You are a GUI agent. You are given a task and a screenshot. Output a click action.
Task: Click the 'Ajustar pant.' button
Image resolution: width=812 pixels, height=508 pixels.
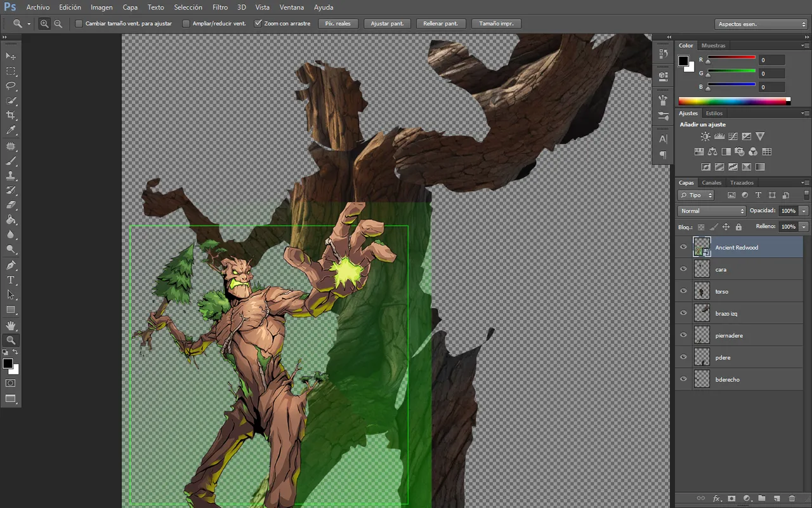387,23
